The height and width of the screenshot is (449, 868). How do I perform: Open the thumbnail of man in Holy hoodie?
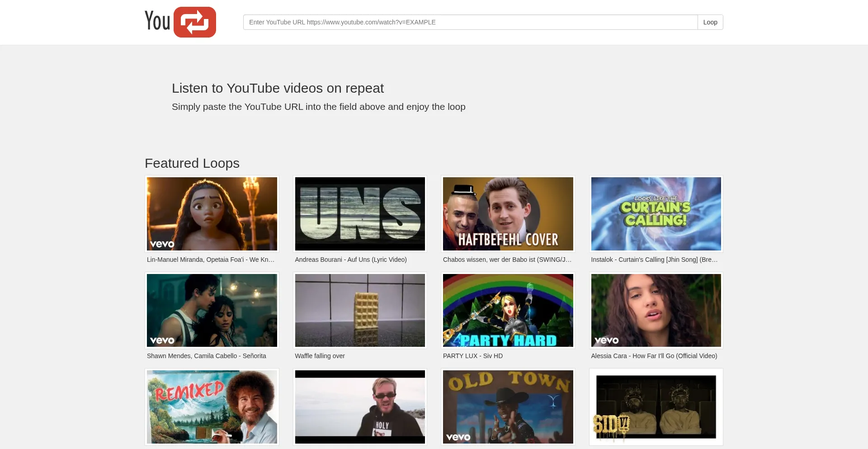(x=360, y=407)
